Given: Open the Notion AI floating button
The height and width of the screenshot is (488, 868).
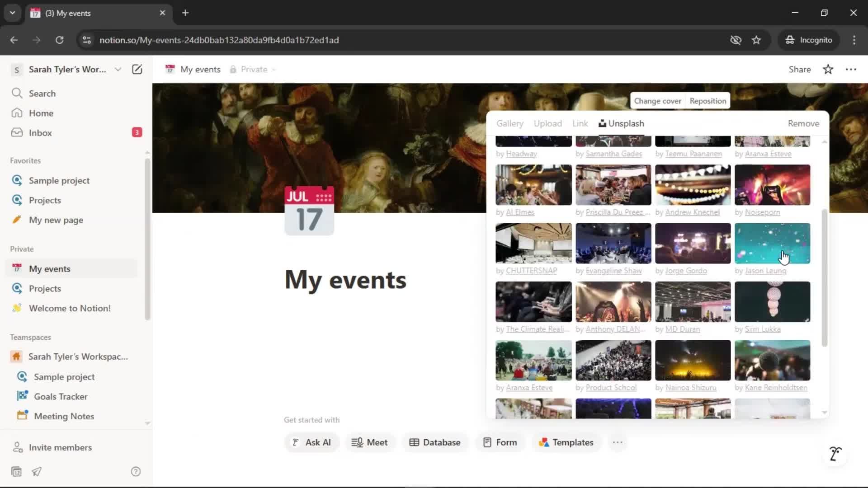Looking at the screenshot, I should (x=835, y=454).
